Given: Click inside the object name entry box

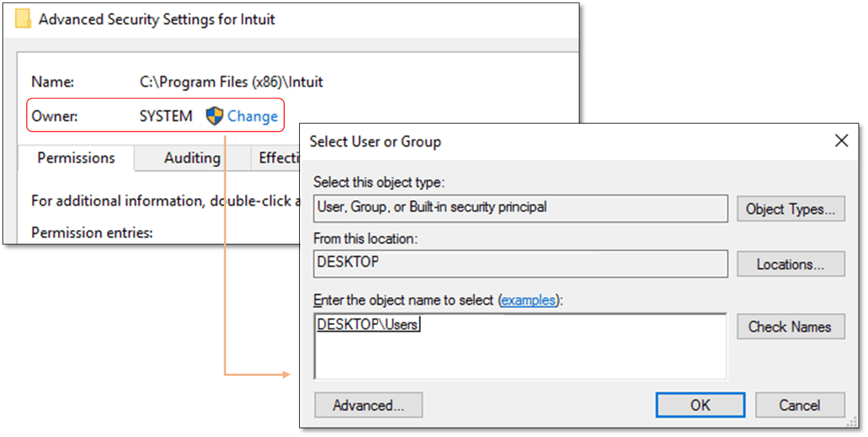Looking at the screenshot, I should coord(520,345).
